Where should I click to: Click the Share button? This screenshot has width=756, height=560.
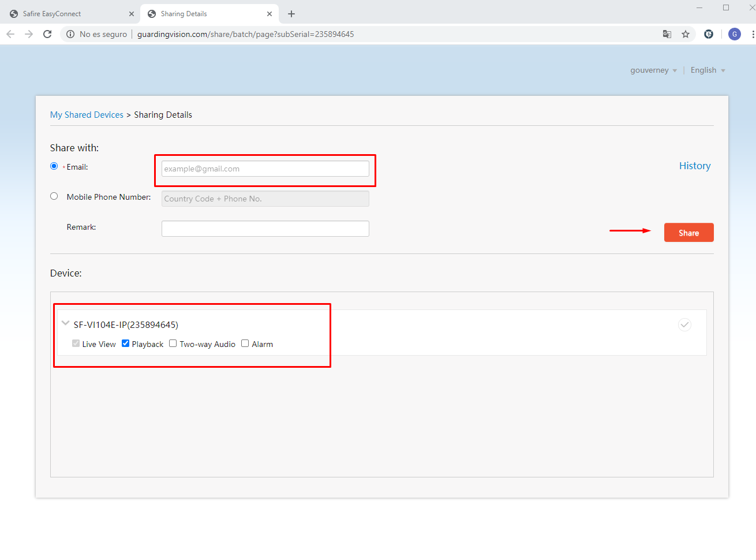[688, 233]
